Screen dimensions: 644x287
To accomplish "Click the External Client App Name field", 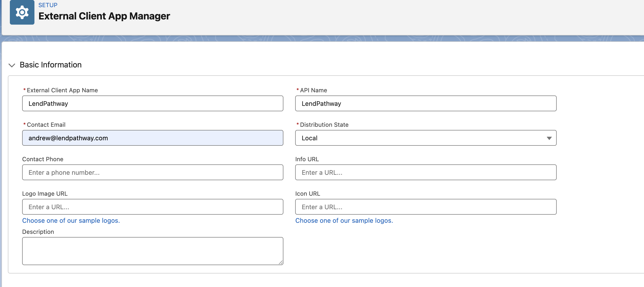I will (153, 103).
